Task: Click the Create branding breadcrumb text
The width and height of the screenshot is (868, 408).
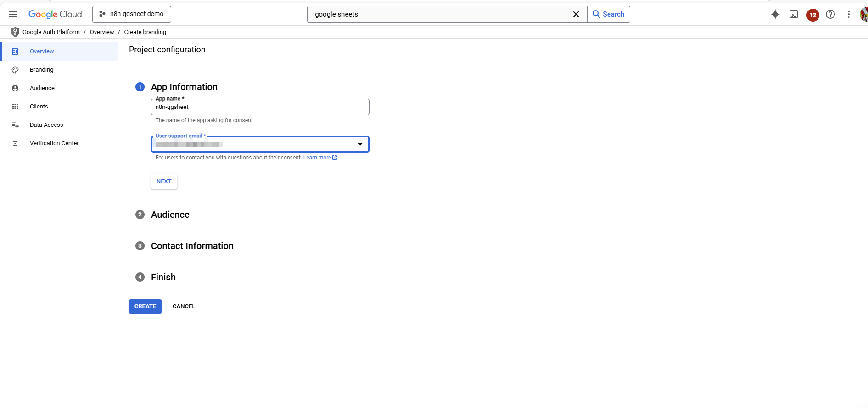Action: tap(145, 32)
